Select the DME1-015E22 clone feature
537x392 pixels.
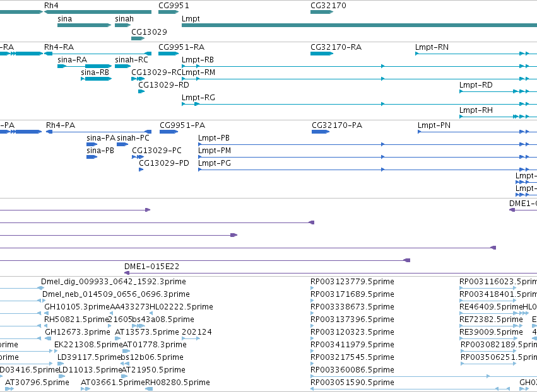point(331,273)
